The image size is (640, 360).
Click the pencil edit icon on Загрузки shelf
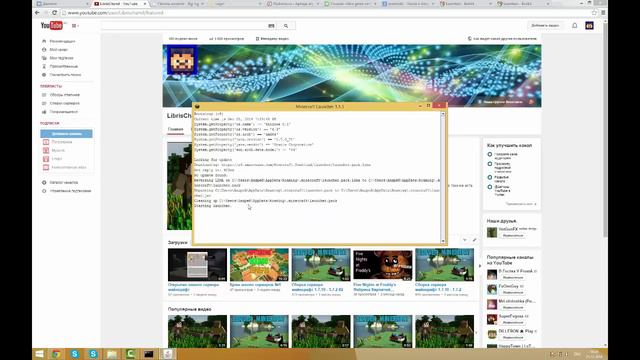tap(474, 240)
